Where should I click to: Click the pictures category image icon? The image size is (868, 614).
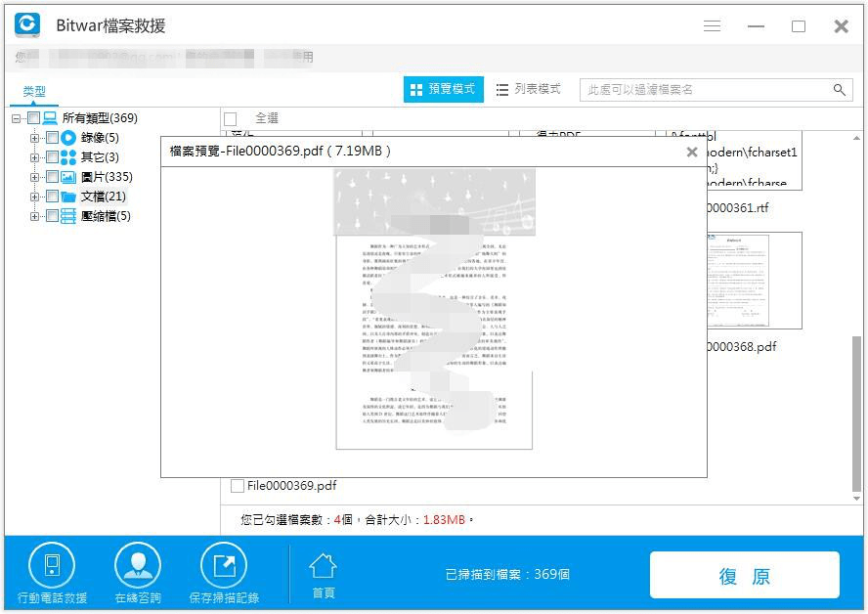click(68, 177)
